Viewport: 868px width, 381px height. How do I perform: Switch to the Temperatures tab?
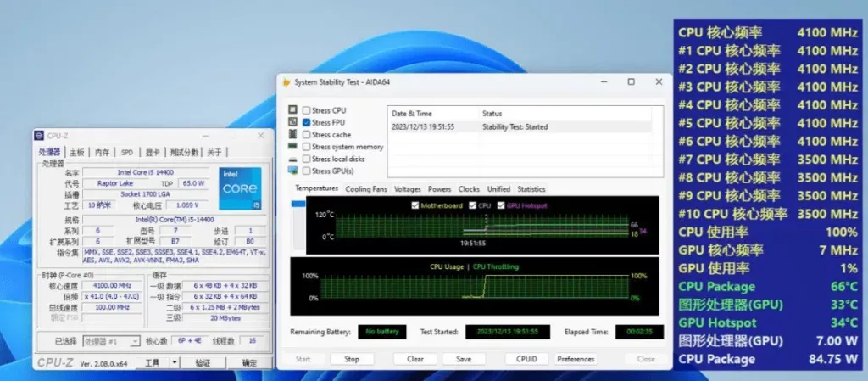pyautogui.click(x=317, y=188)
